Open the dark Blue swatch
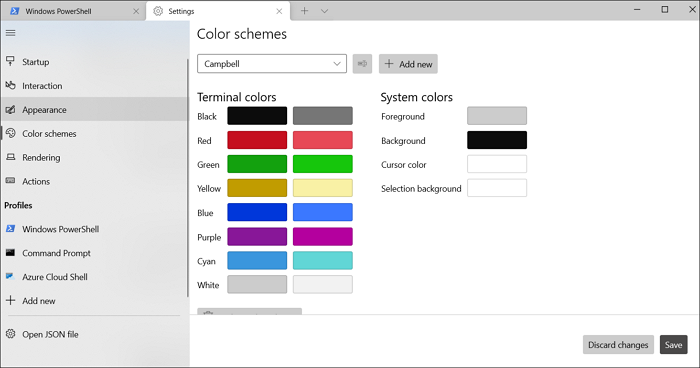 click(x=257, y=212)
